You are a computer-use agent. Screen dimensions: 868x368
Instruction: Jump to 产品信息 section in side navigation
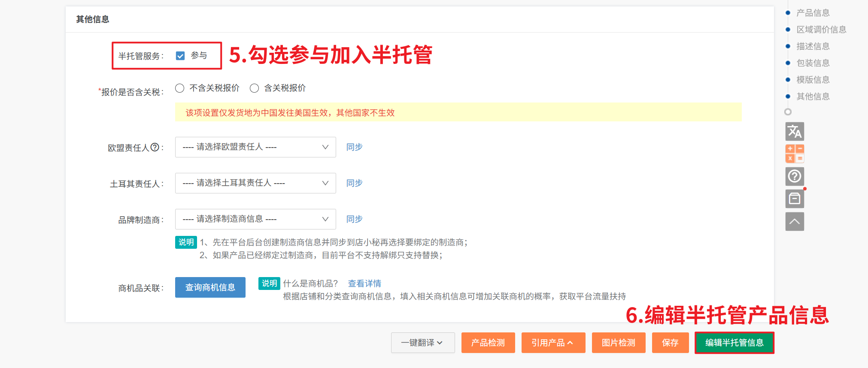coord(813,13)
